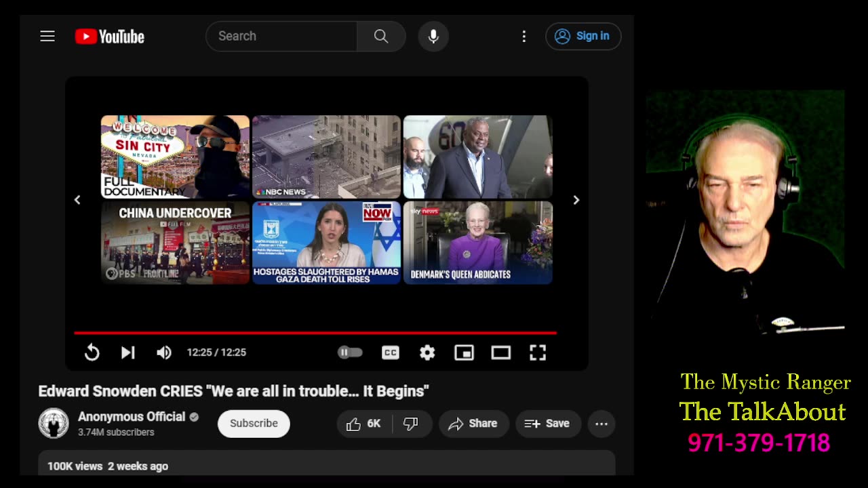Save the video to a playlist
868x488 pixels.
[x=547, y=424]
